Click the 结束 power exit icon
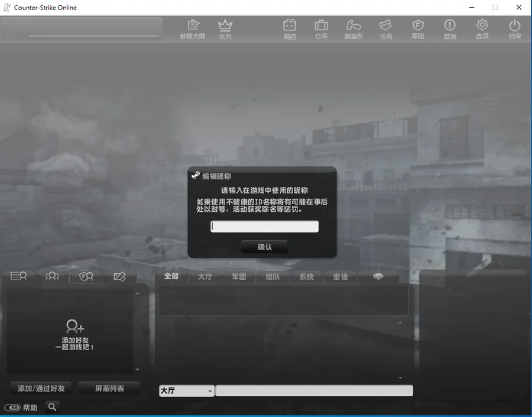Image resolution: width=532 pixels, height=417 pixels. [515, 29]
